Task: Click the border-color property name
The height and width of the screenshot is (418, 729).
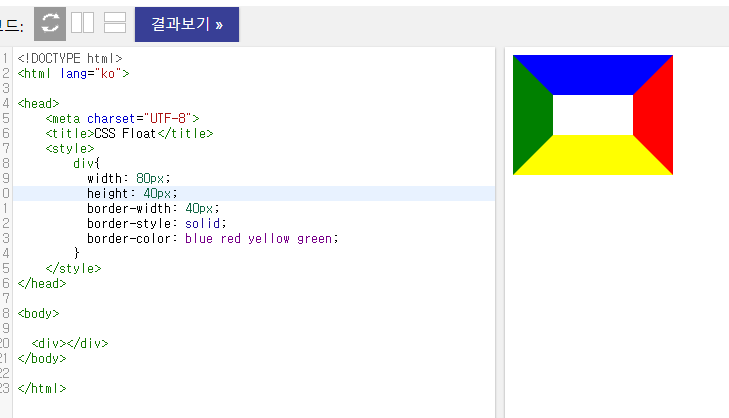Action: [x=129, y=239]
